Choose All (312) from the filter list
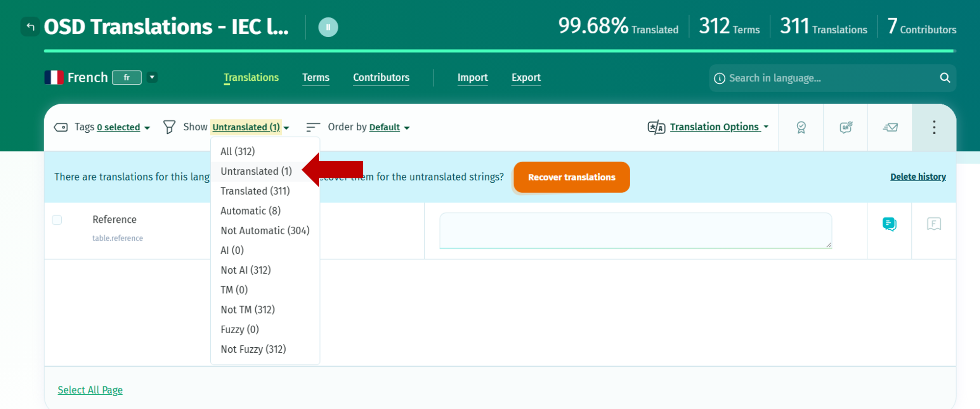The width and height of the screenshot is (980, 409). click(265, 151)
